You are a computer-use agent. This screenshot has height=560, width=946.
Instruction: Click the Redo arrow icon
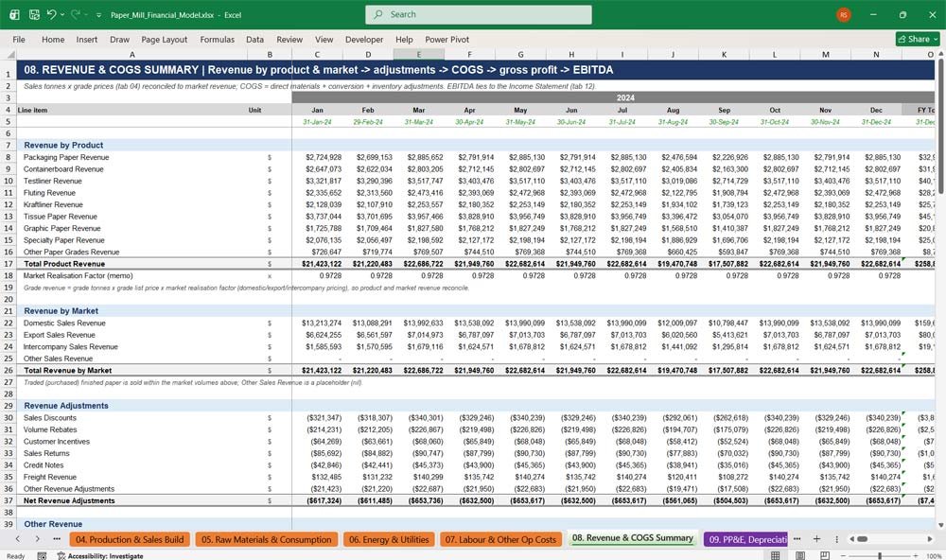coord(76,14)
